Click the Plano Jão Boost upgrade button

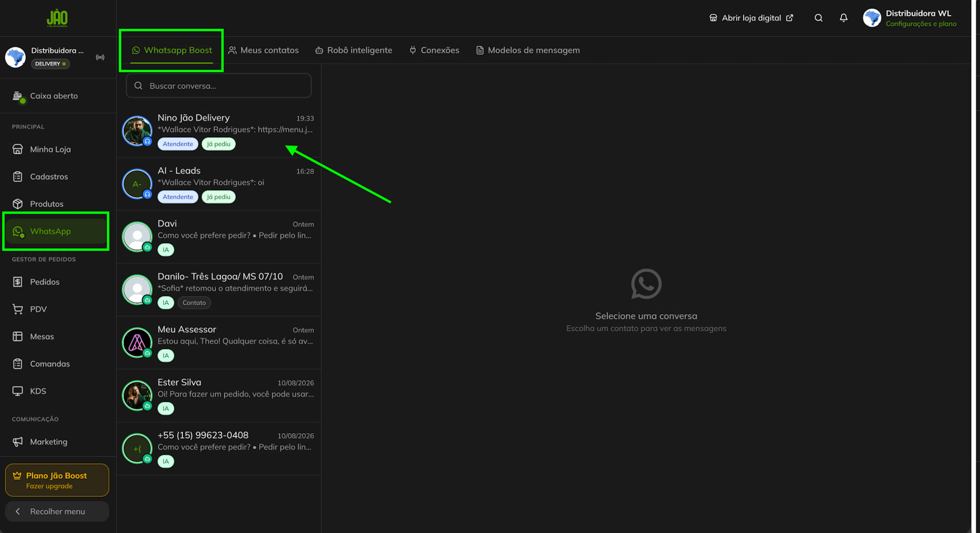(57, 480)
